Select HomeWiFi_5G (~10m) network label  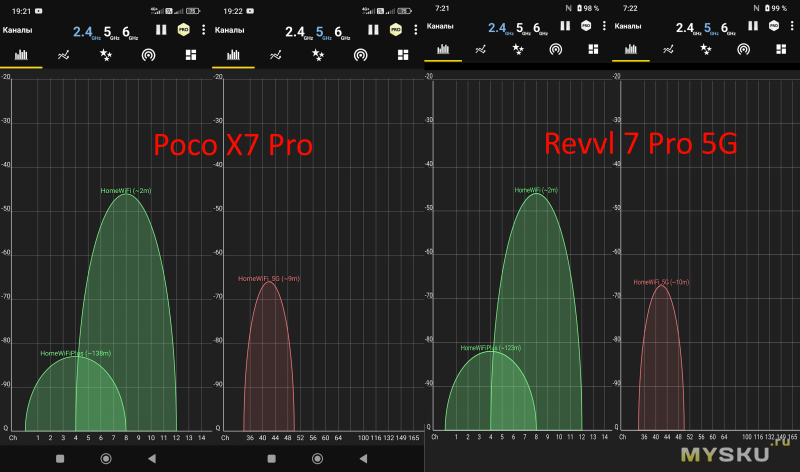tap(661, 282)
